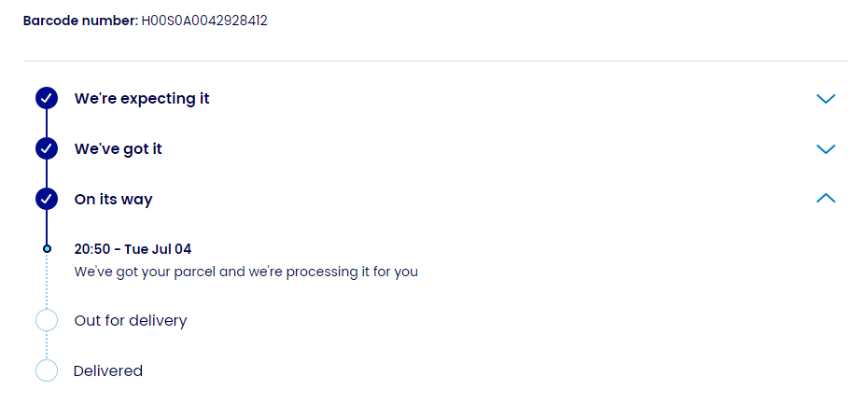This screenshot has width=868, height=405.
Task: Click the Delivered step label
Action: (108, 370)
